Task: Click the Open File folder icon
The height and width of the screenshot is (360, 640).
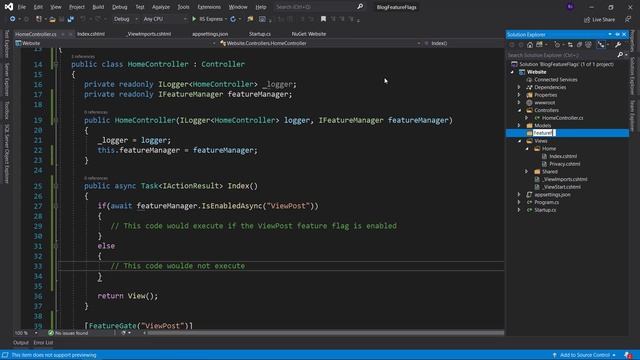Action: coord(52,19)
